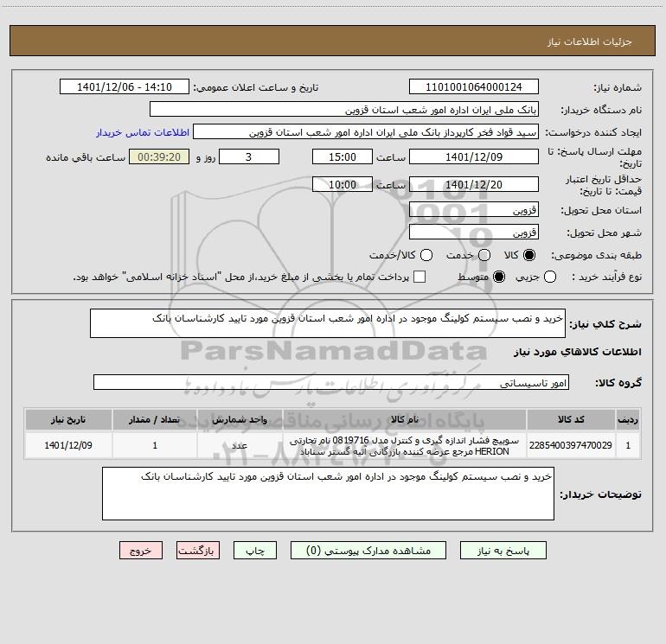The height and width of the screenshot is (644, 666).
Task: Click the table date cell 1401/12/09
Action: tap(68, 445)
